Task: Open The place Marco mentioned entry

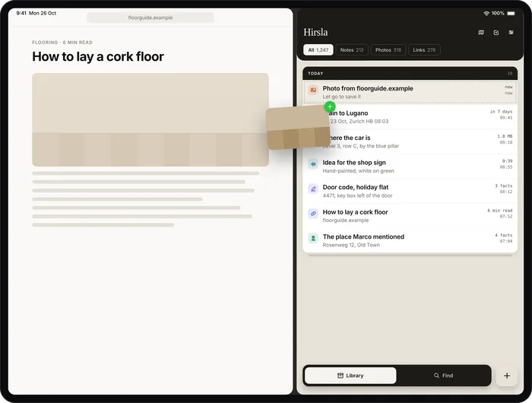Action: point(410,240)
